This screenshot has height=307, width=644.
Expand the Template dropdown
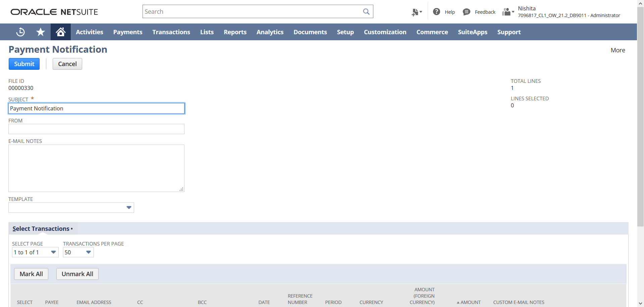click(x=129, y=207)
